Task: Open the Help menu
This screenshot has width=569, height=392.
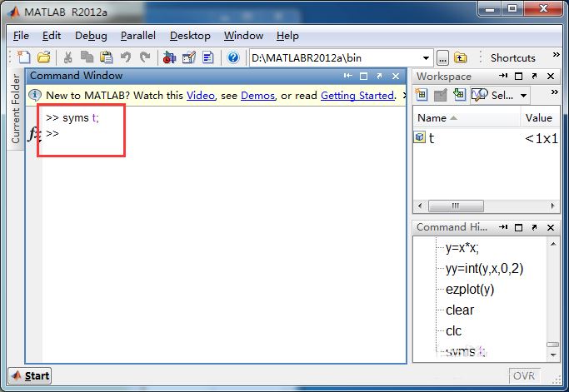Action: [287, 36]
